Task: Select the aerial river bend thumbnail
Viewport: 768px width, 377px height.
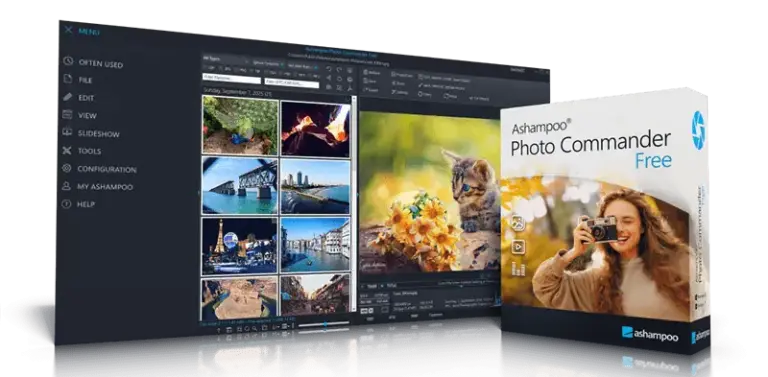Action: tap(240, 298)
